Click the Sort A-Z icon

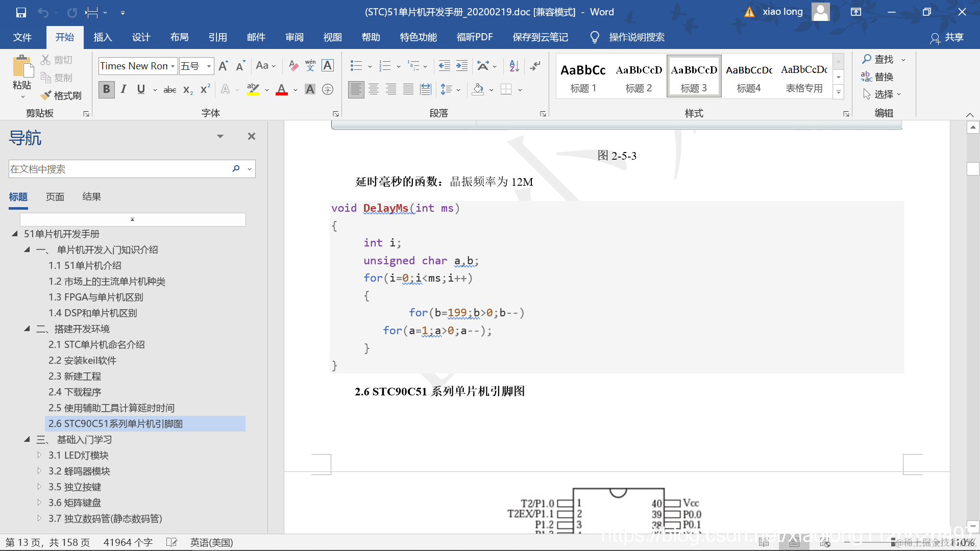[514, 65]
